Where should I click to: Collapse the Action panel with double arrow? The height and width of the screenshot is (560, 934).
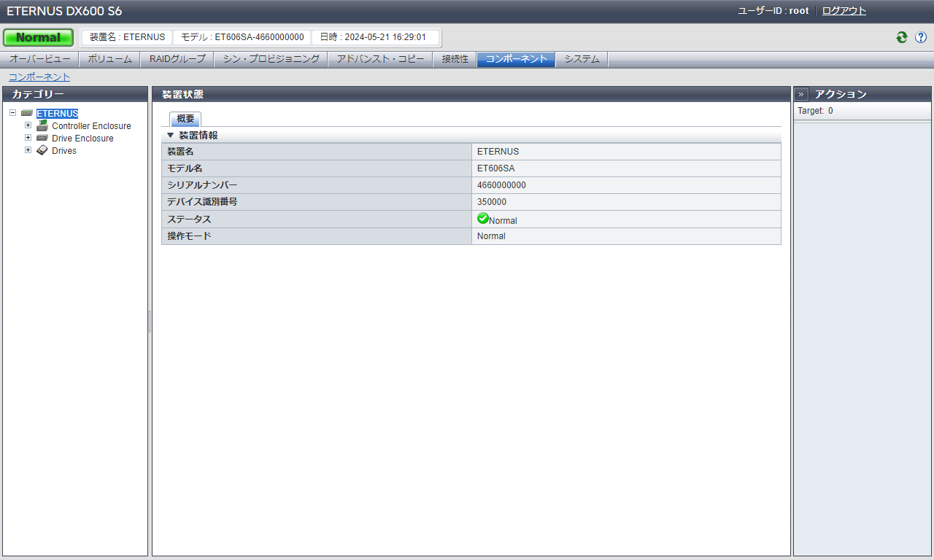click(x=801, y=94)
